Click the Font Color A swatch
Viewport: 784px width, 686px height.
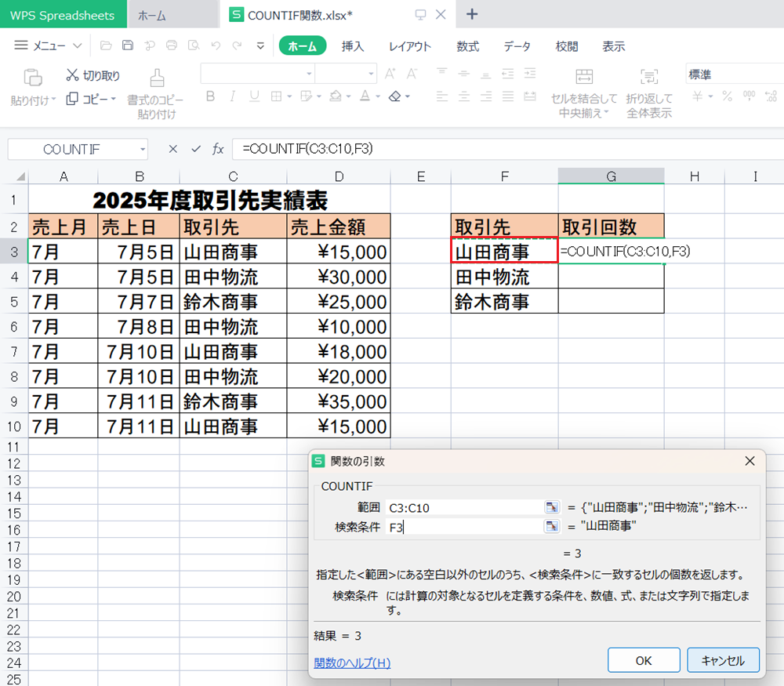click(365, 96)
